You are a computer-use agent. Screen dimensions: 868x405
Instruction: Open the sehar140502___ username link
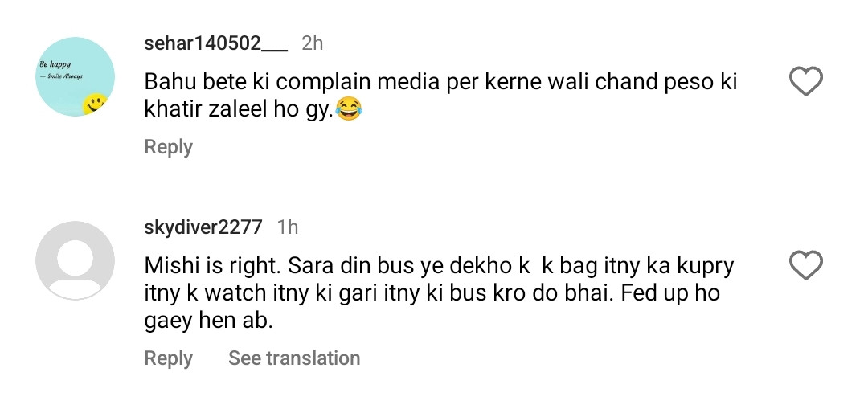click(x=215, y=43)
